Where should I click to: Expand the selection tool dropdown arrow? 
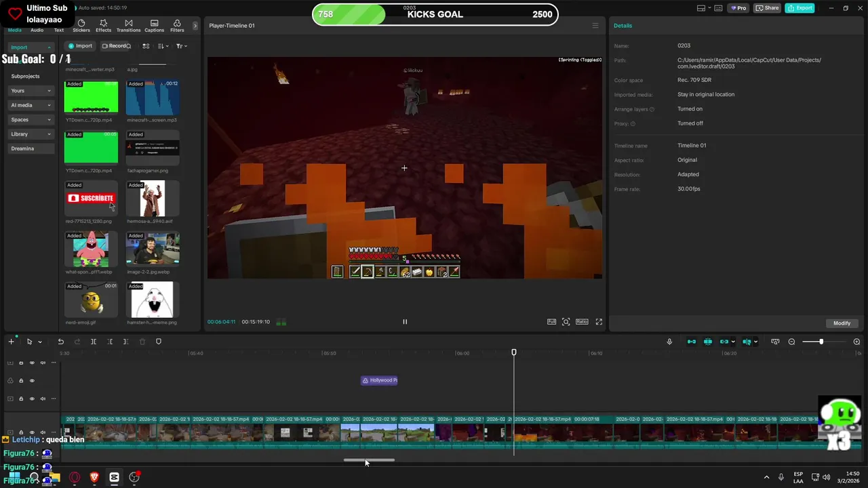click(x=40, y=342)
